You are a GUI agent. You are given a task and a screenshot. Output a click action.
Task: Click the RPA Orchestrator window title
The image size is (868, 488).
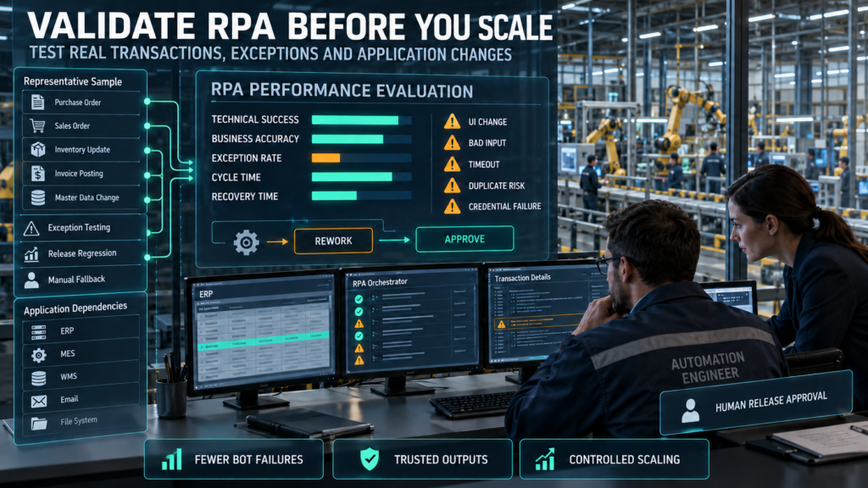[x=380, y=283]
